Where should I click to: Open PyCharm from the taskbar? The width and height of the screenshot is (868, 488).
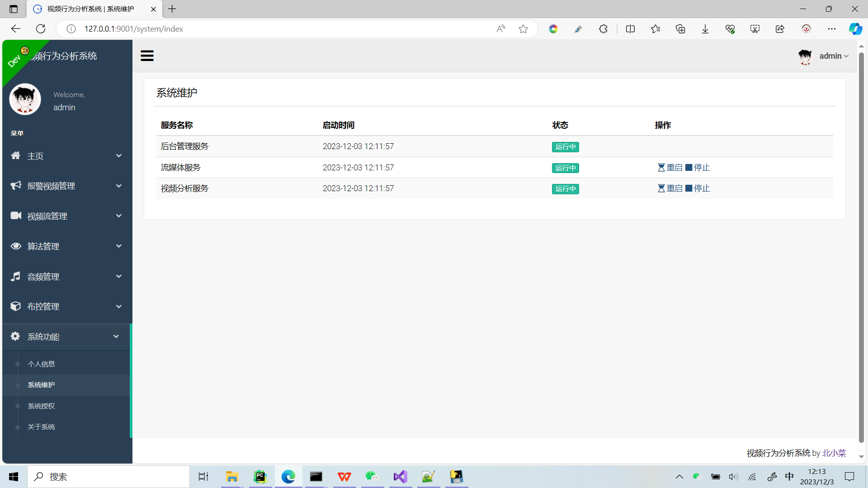tap(260, 477)
